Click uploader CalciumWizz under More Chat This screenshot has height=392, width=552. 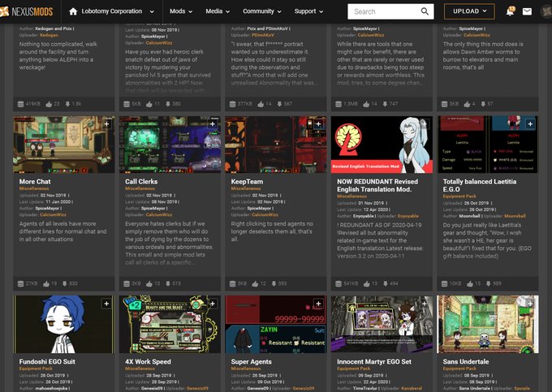point(53,214)
